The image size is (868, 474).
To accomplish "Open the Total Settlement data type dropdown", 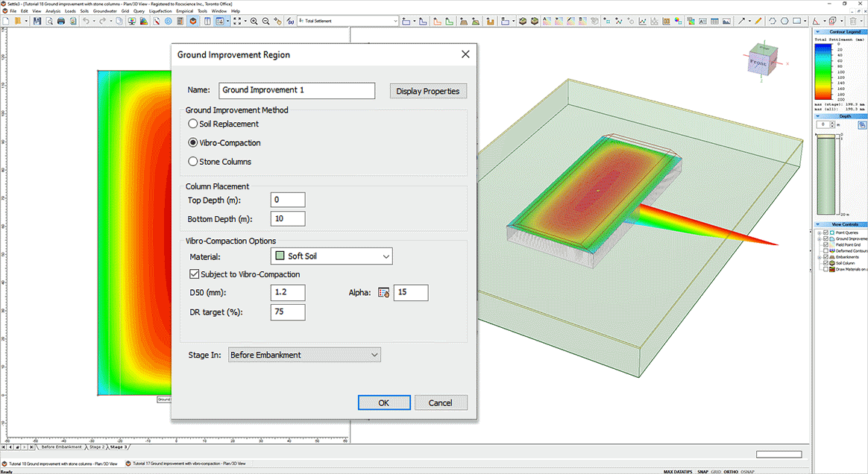I will pos(347,21).
